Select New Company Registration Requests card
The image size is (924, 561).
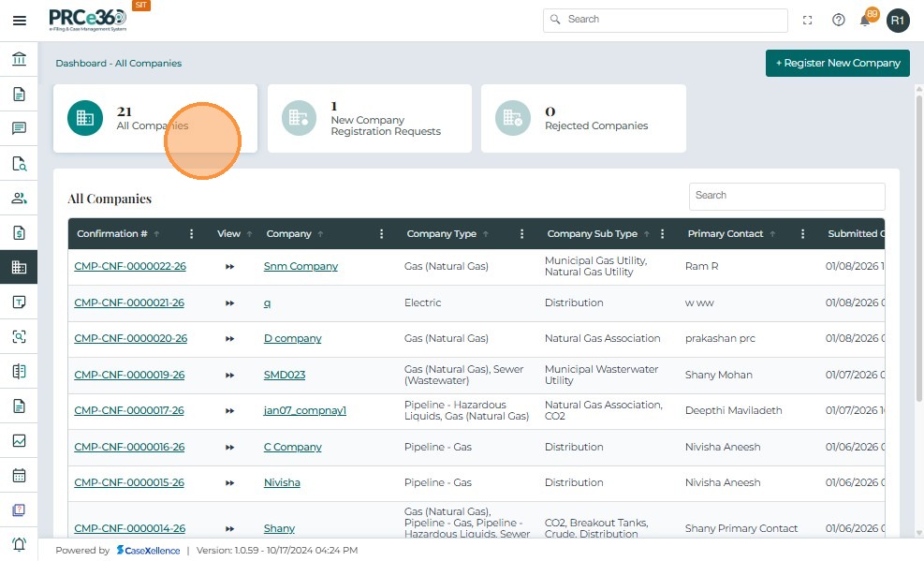pos(369,118)
